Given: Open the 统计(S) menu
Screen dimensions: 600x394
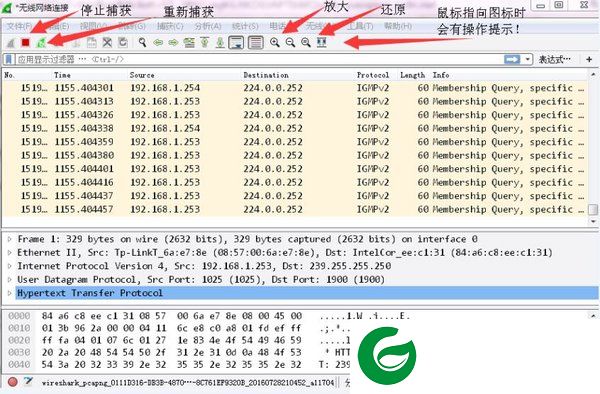Looking at the screenshot, I should pos(245,26).
